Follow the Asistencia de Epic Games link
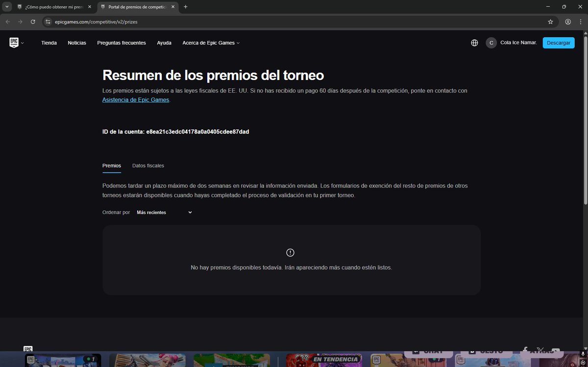This screenshot has height=367, width=588. 136,100
